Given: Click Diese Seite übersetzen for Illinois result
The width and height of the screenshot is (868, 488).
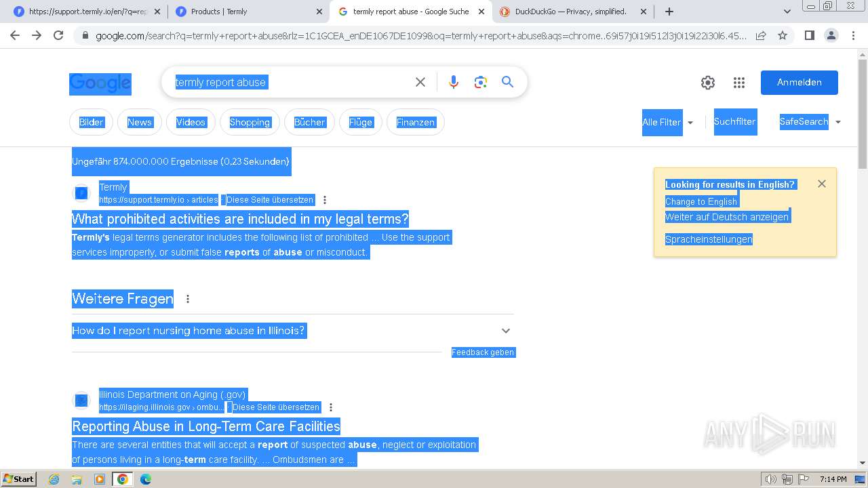Looking at the screenshot, I should pyautogui.click(x=275, y=407).
